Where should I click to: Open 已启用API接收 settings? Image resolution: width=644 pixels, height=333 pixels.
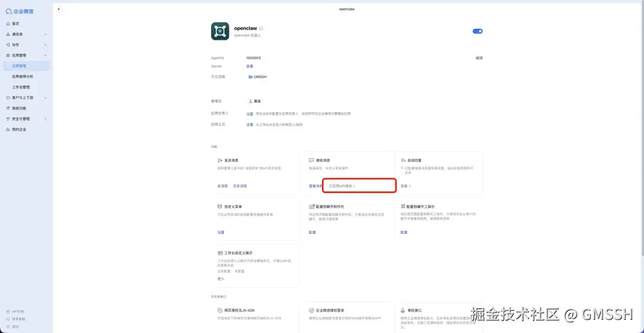342,186
